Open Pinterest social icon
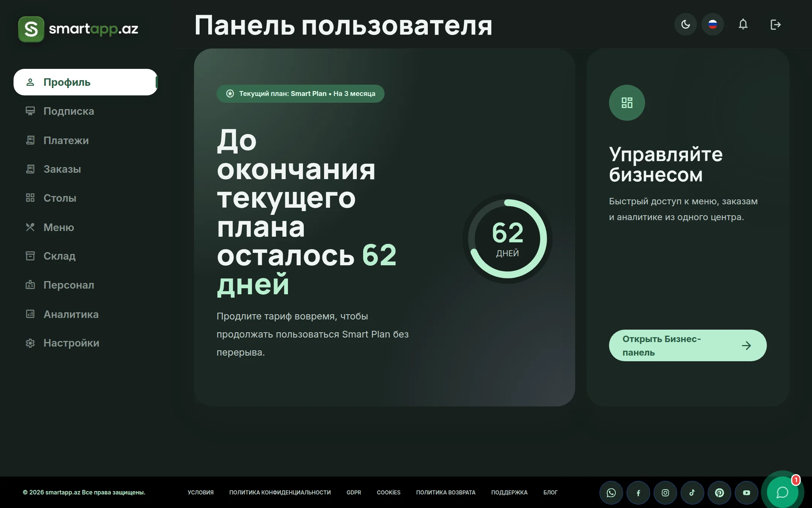The height and width of the screenshot is (508, 812). click(x=720, y=493)
